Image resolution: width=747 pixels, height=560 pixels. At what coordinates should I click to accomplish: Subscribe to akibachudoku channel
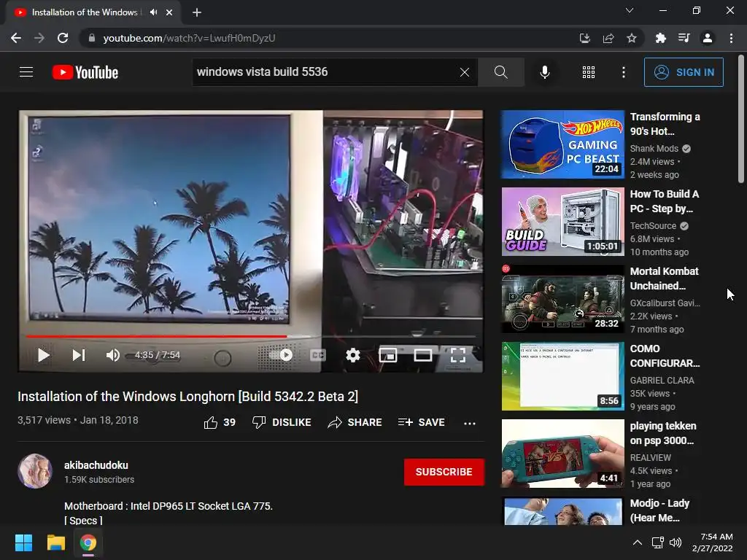444,472
